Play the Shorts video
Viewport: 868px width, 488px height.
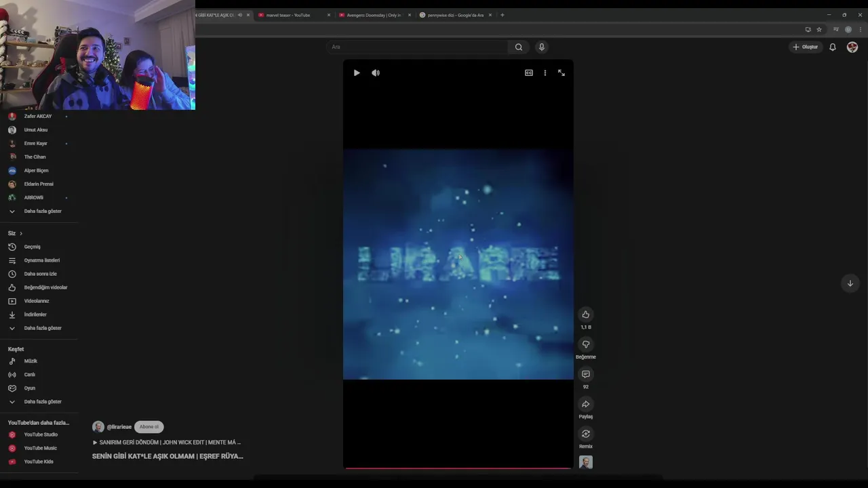[x=357, y=73]
